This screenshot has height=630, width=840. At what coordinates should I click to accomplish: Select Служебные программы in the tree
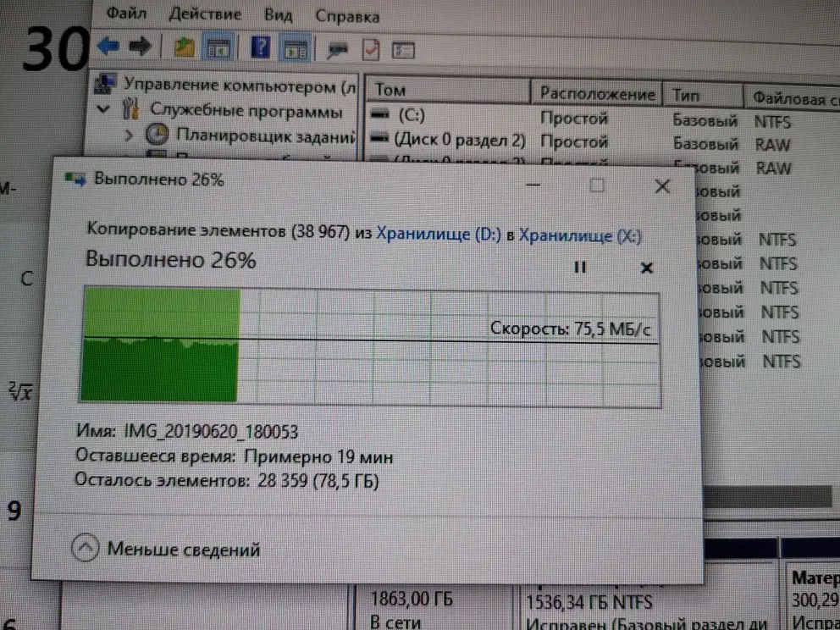pos(246,111)
